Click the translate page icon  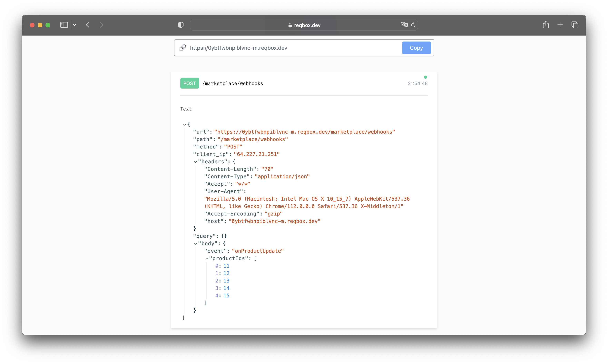coord(404,25)
